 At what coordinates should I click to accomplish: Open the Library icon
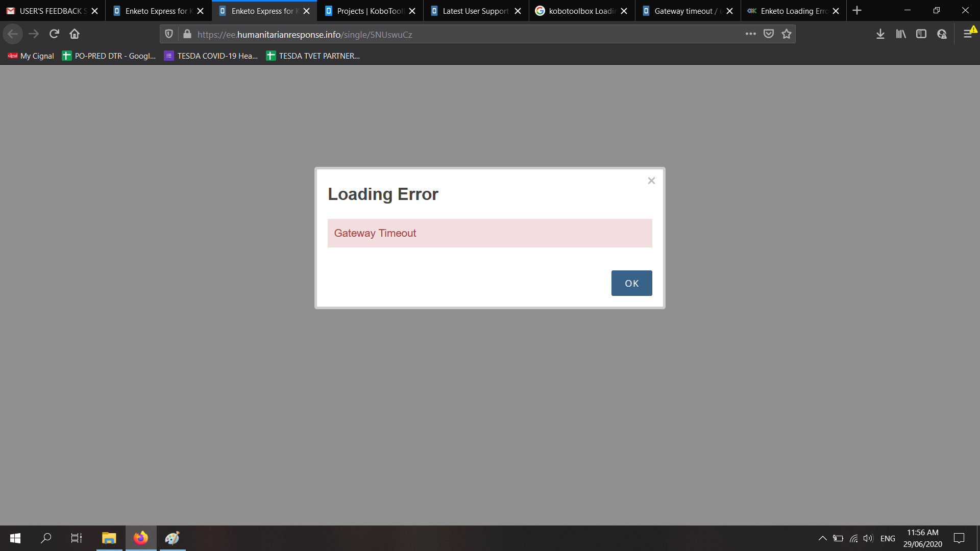coord(901,34)
